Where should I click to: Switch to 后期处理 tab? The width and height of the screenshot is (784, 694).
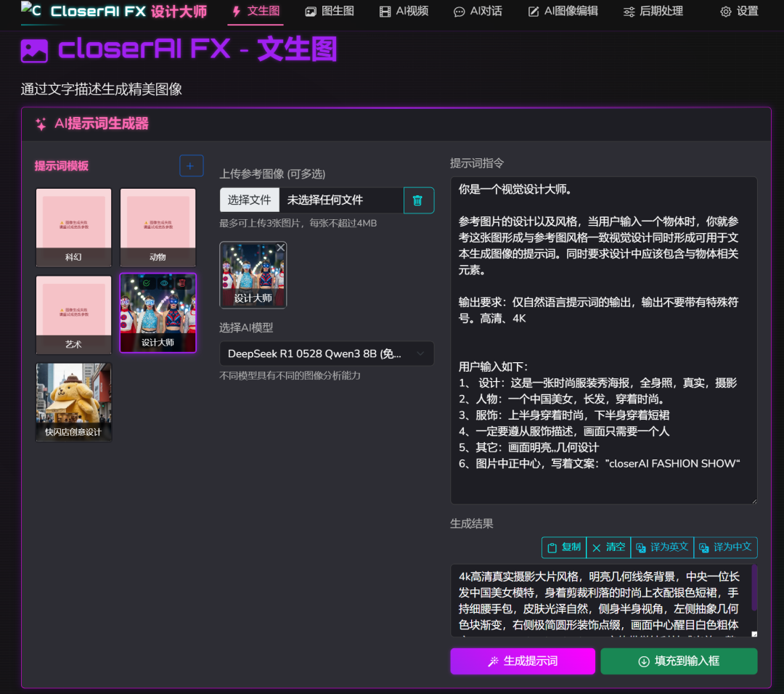(653, 11)
